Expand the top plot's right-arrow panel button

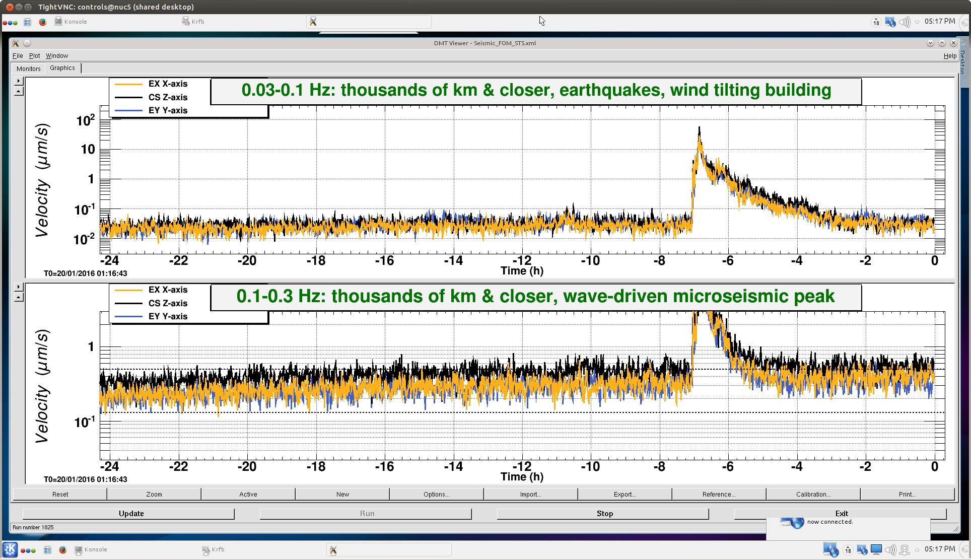click(x=18, y=81)
